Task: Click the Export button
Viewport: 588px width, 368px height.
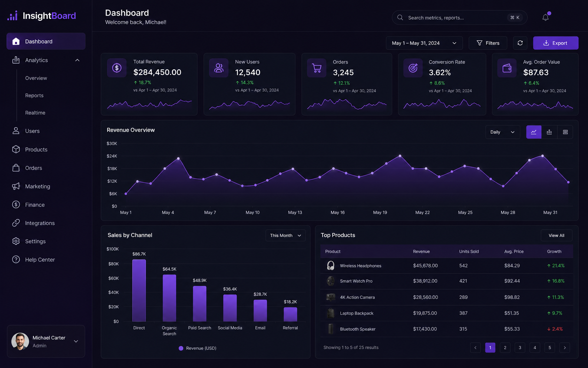Action: (x=556, y=43)
